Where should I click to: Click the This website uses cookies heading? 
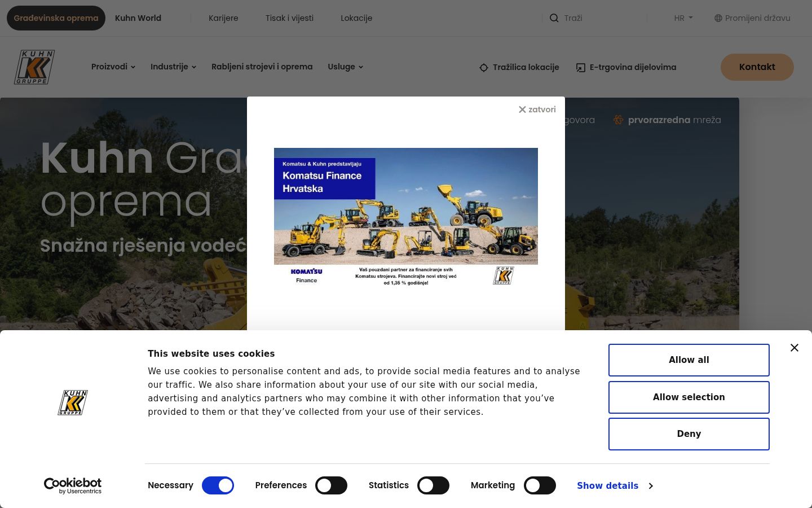pos(211,354)
